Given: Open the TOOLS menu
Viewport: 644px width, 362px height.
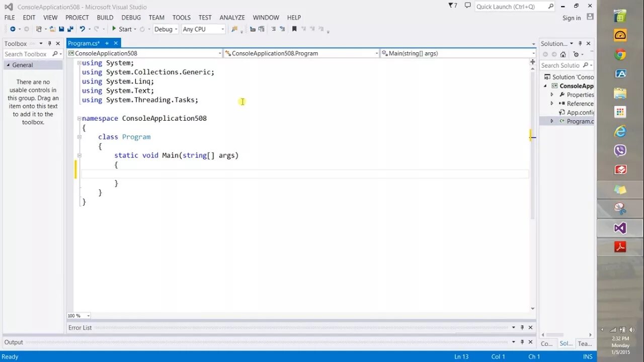Looking at the screenshot, I should (182, 18).
